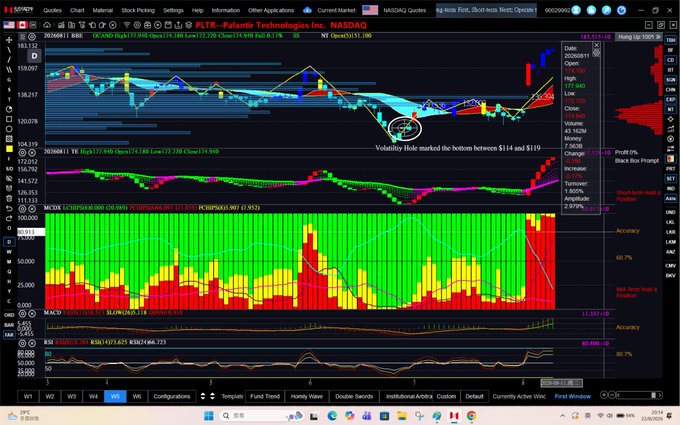Select the monthly M period toggle
680x425 pixels.
tap(9, 262)
